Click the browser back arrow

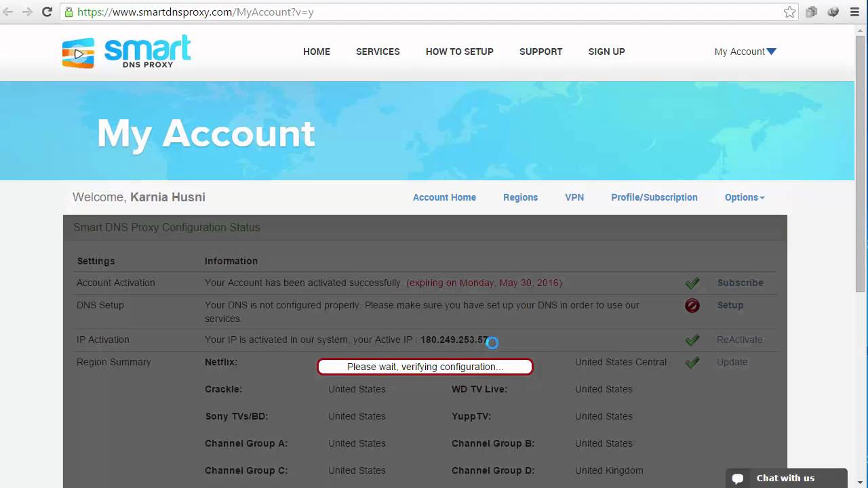(8, 12)
